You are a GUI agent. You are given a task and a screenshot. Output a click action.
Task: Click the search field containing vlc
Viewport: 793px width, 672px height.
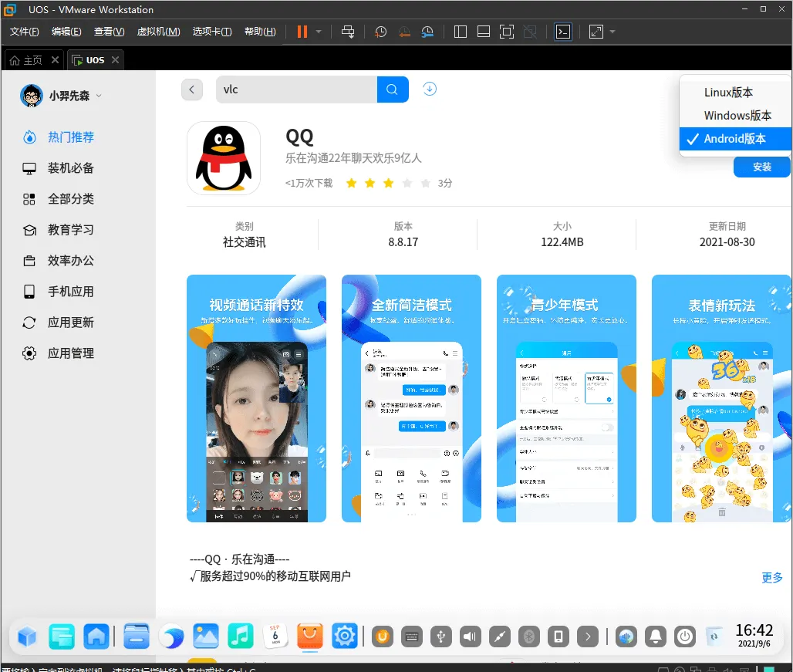click(296, 89)
